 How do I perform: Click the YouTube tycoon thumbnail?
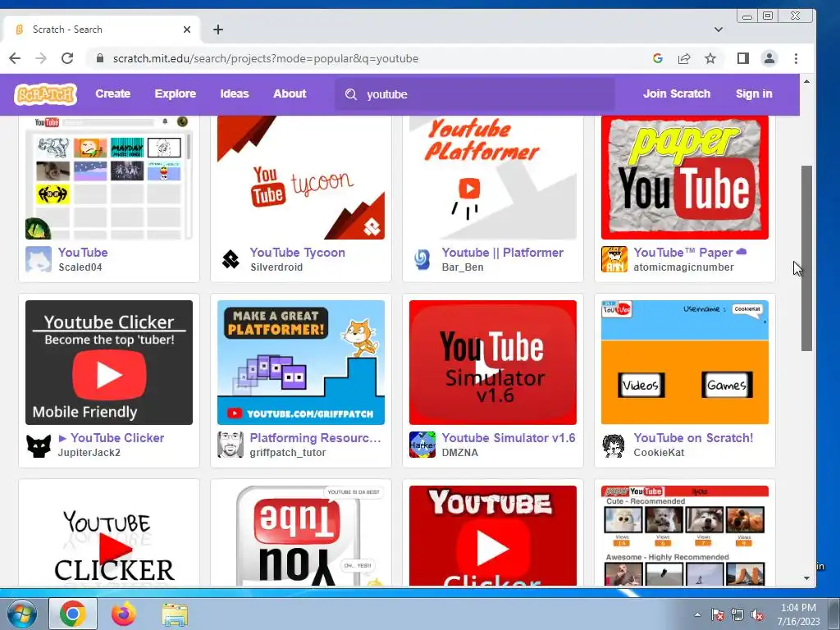click(301, 177)
